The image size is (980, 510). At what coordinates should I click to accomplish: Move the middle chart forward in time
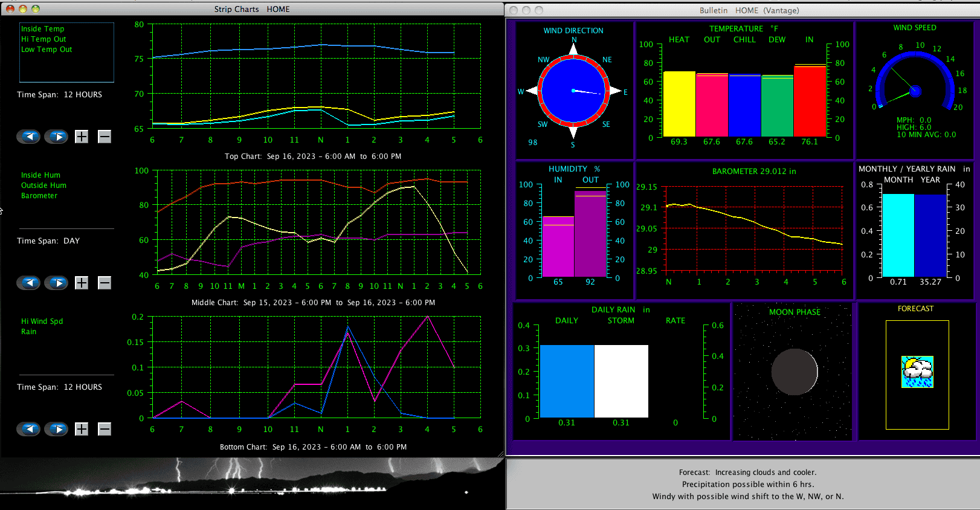coord(57,283)
